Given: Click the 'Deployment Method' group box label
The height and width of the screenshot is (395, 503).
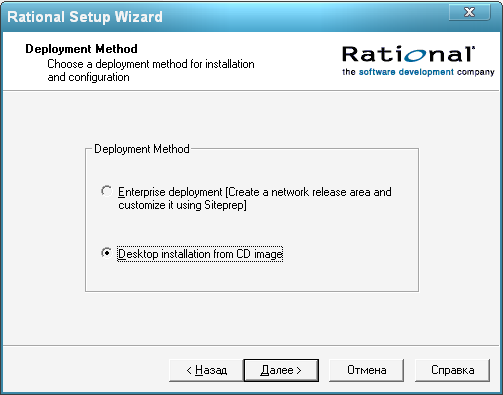Looking at the screenshot, I should (142, 149).
